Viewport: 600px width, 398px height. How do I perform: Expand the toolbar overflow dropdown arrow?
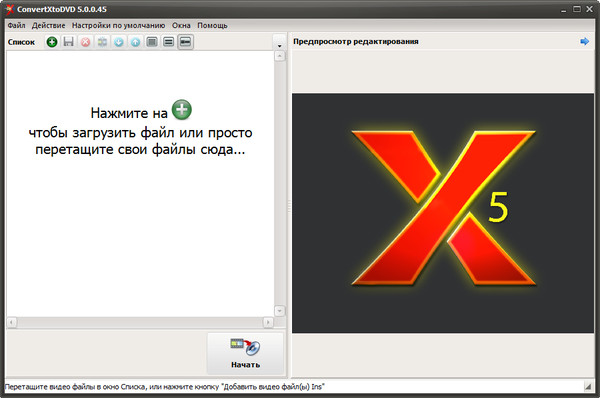pos(279,42)
